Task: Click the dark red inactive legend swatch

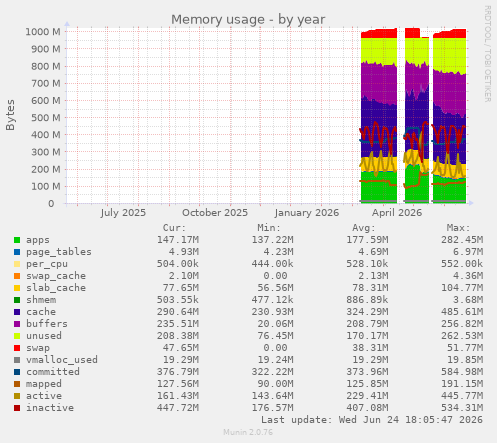Action: coord(17,408)
